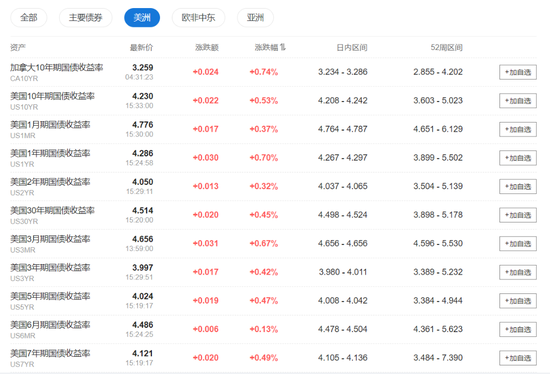The image size is (550, 374).
Task: Sort by the 涨跌额 column header
Action: tap(207, 47)
